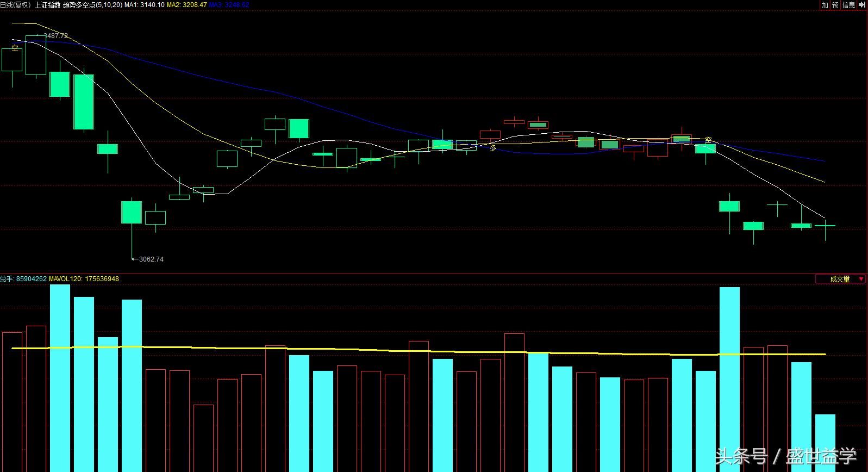Click the 预 button in top-right corner

click(x=835, y=5)
